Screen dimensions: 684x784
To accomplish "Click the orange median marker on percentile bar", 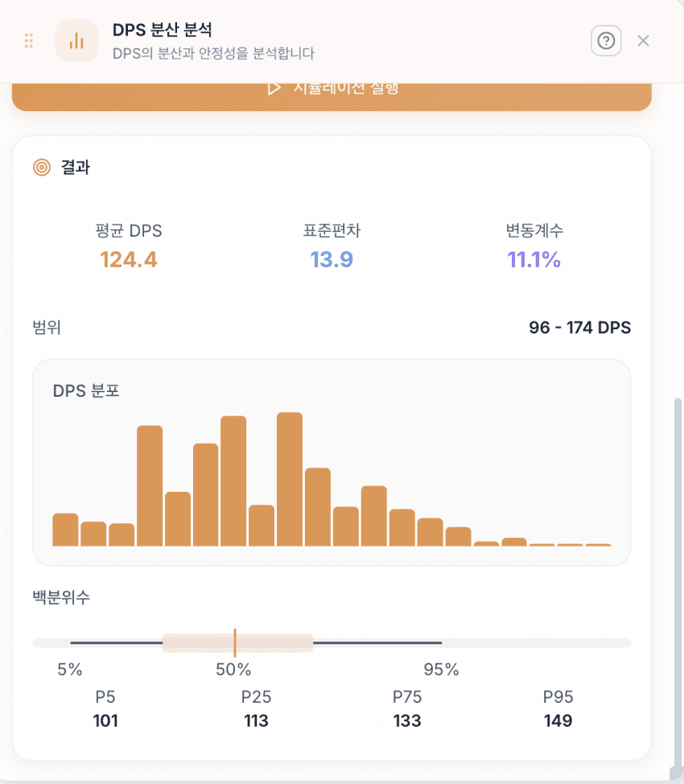I will click(x=235, y=642).
